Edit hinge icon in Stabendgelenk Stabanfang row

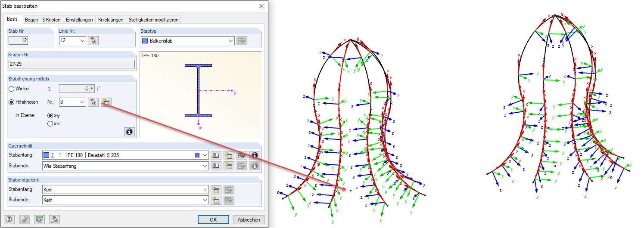coord(229,190)
